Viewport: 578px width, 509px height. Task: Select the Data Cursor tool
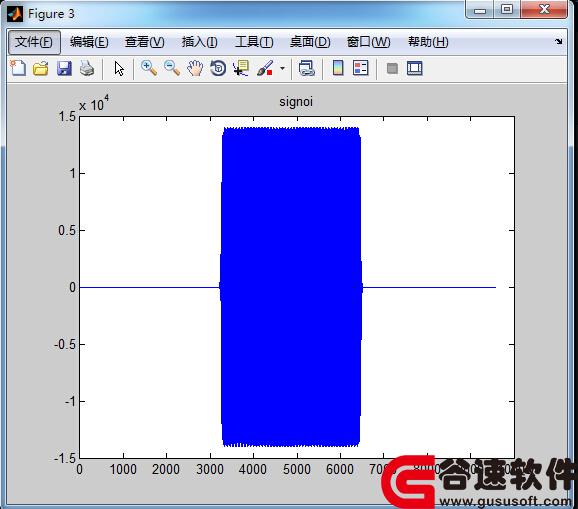point(241,69)
